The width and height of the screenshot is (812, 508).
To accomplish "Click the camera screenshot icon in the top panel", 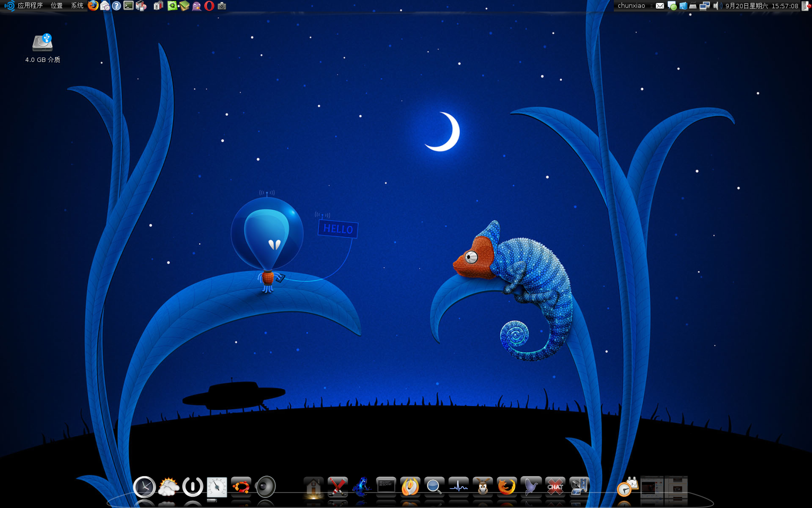I will (222, 6).
